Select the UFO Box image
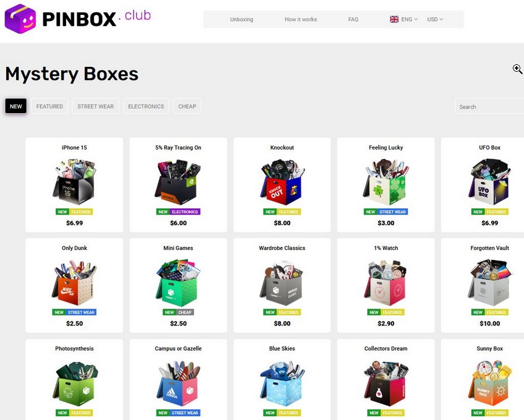This screenshot has width=524, height=420. pos(489,181)
